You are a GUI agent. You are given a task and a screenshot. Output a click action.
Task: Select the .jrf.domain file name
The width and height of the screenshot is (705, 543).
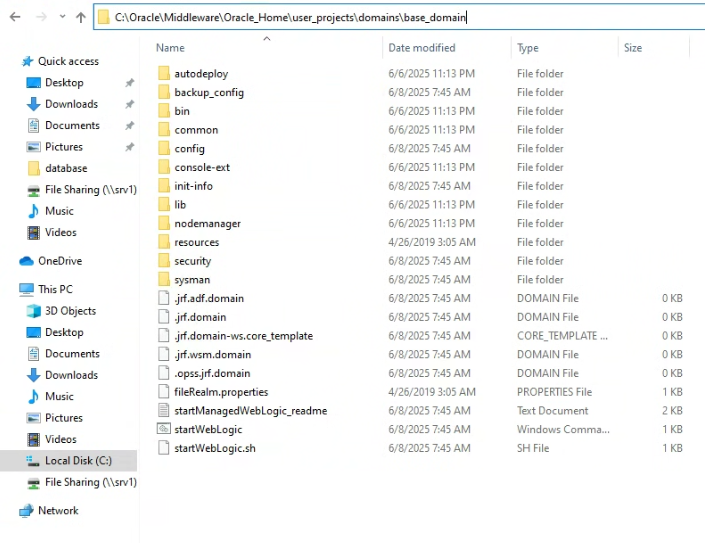pyautogui.click(x=200, y=317)
